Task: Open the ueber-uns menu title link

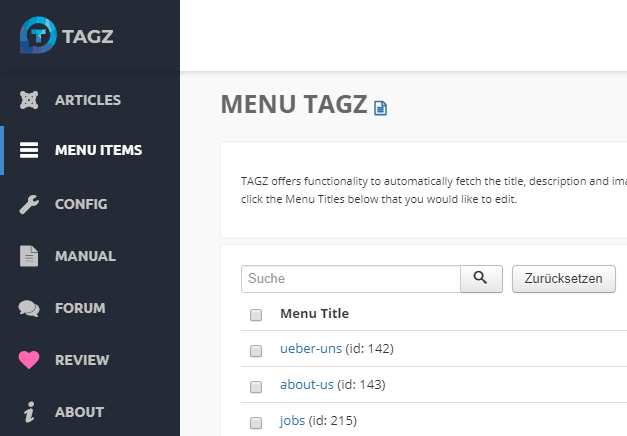Action: [x=310, y=350]
